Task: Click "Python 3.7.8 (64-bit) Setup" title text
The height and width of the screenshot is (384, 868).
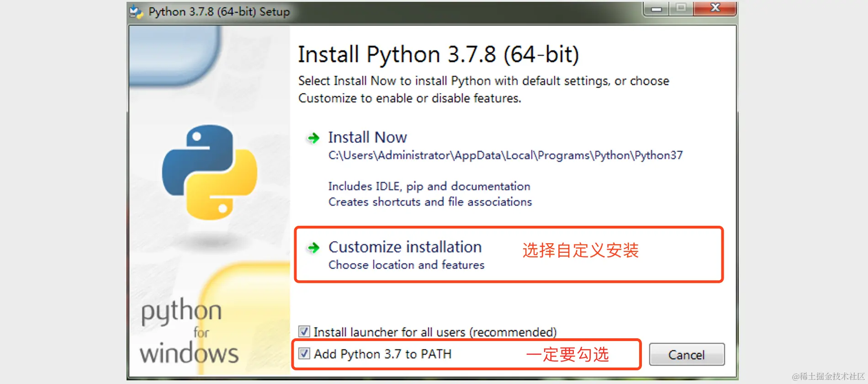Action: pos(219,11)
